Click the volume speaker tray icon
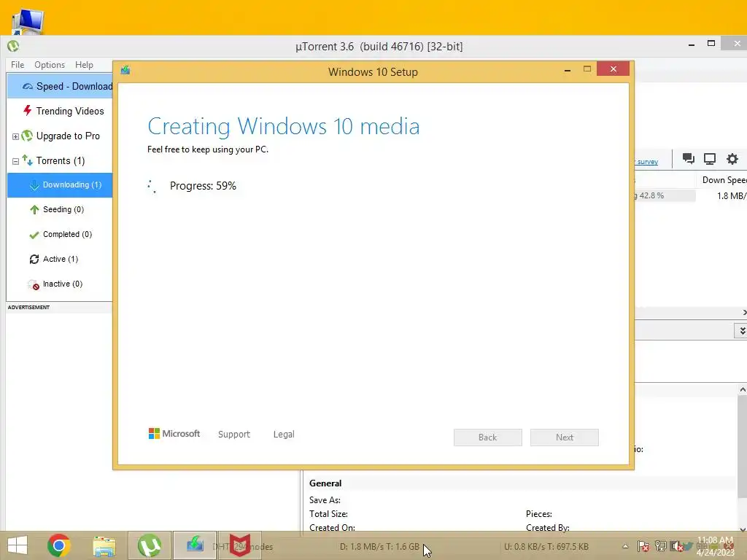The width and height of the screenshot is (747, 560). pos(677,546)
